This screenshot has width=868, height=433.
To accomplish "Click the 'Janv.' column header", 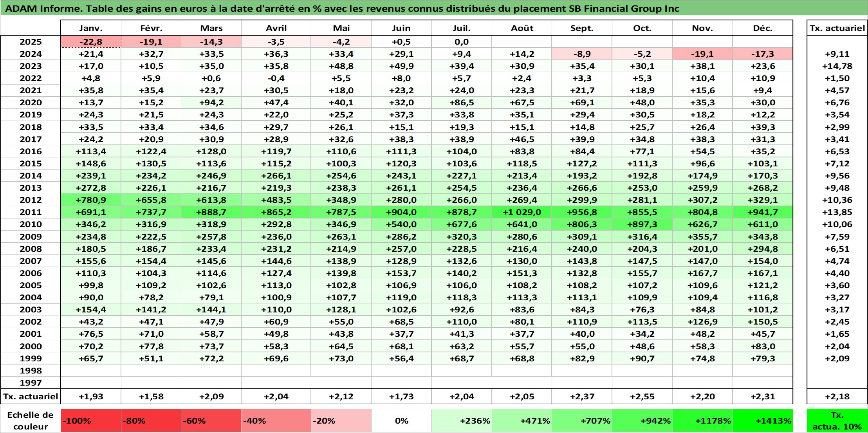I will 91,28.
